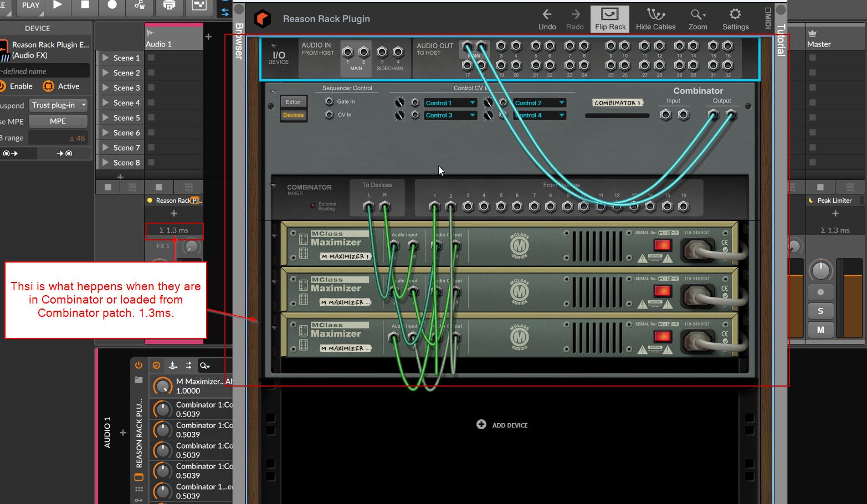Launch Scene 8
This screenshot has height=504, width=867.
tap(105, 162)
